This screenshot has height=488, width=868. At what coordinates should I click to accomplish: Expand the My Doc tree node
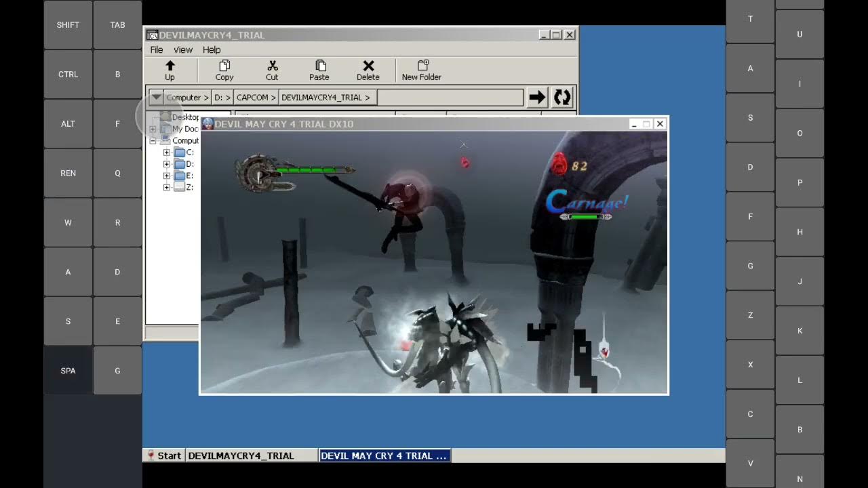(153, 129)
